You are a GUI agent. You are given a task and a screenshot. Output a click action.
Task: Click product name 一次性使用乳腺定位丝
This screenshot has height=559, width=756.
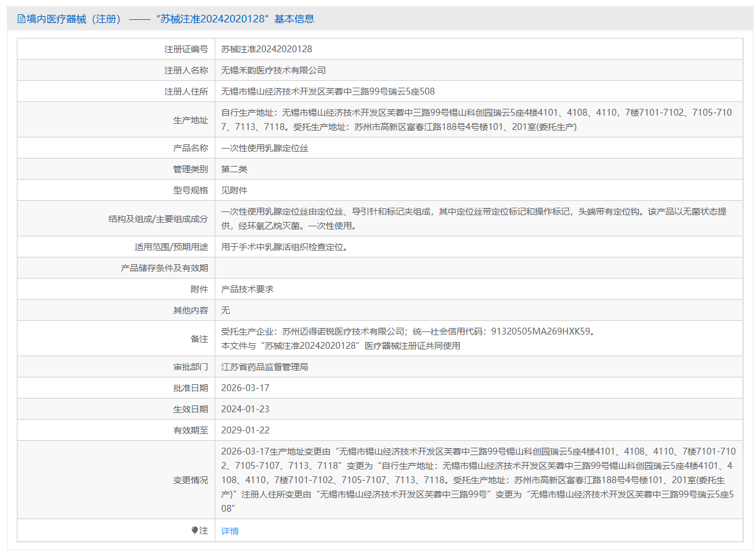pos(264,148)
